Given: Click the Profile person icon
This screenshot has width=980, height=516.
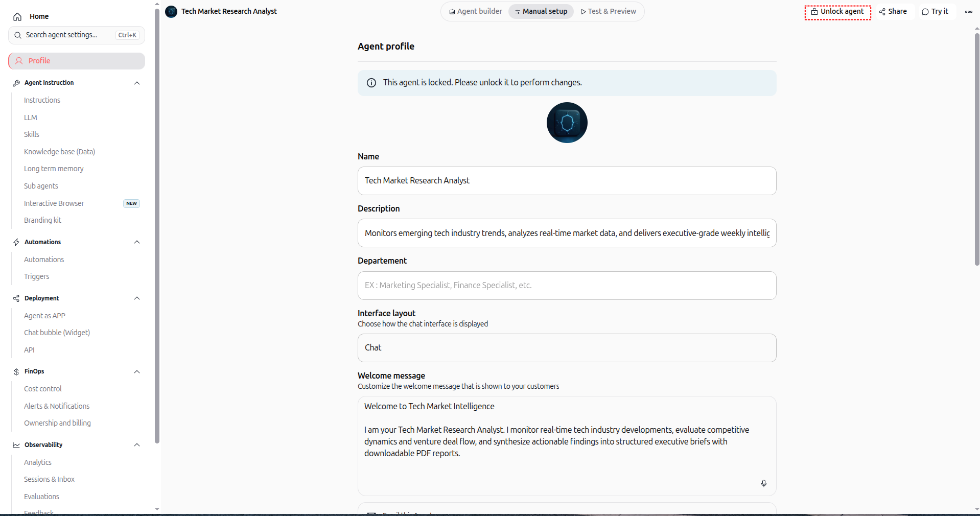Looking at the screenshot, I should [x=19, y=61].
